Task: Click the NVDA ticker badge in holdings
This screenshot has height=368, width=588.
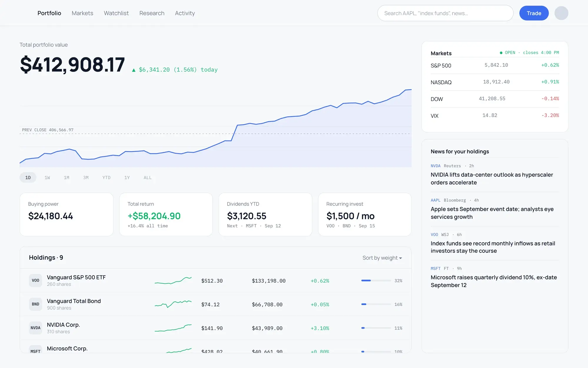Action: click(35, 328)
